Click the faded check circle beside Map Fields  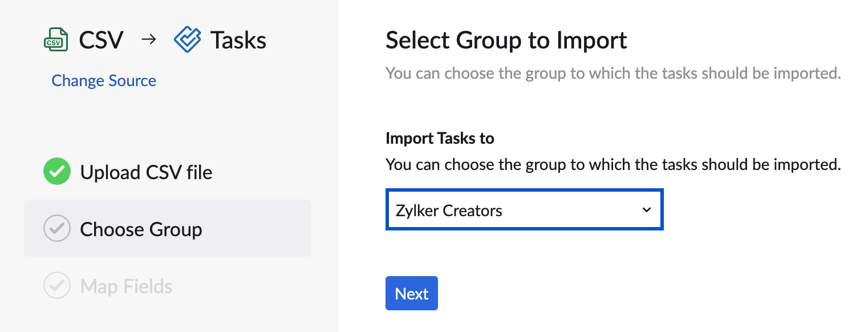[x=57, y=286]
